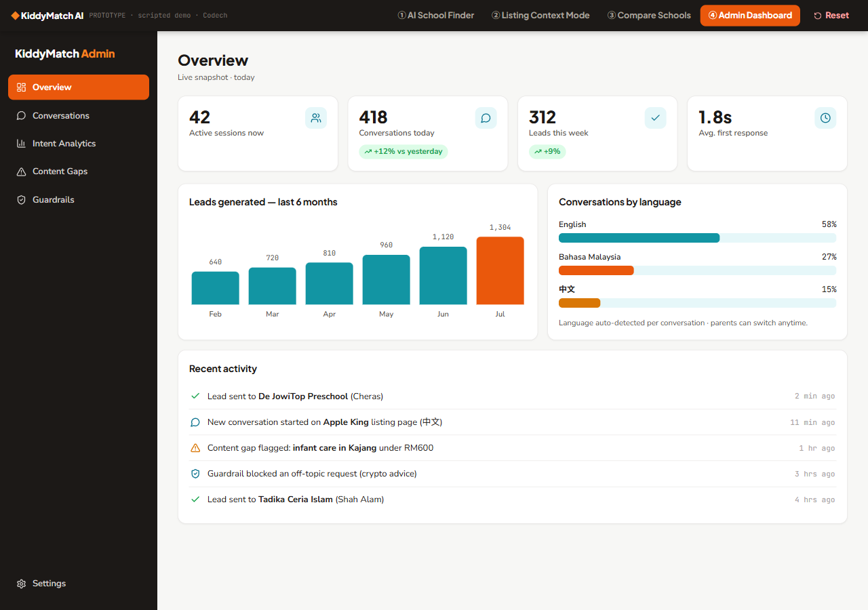Click Tadika Ceria Islam in recent activity
This screenshot has height=610, width=868.
[x=296, y=500]
